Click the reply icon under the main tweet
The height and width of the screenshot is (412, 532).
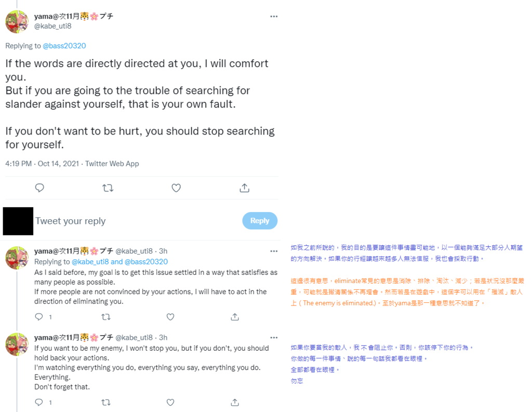pos(39,188)
